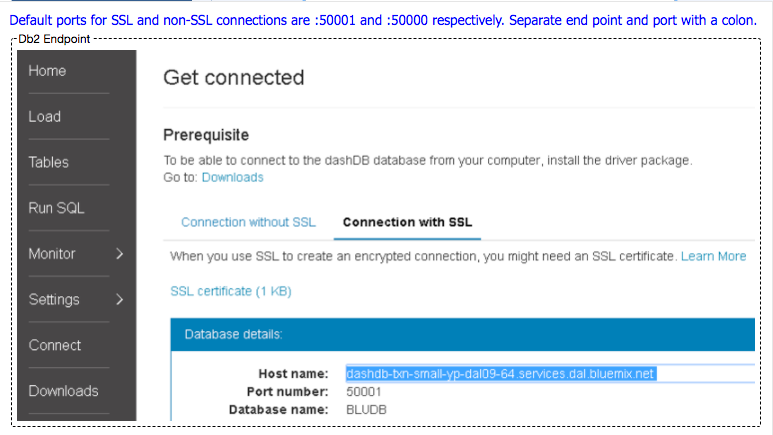Go to Tables in the sidebar
Screen dimensions: 773x435
[x=48, y=162]
